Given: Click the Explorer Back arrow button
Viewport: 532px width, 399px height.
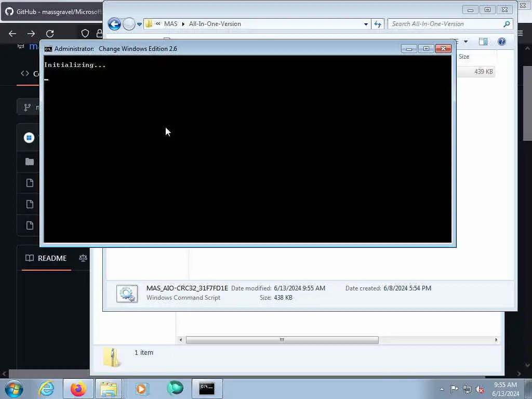Looking at the screenshot, I should tap(114, 24).
